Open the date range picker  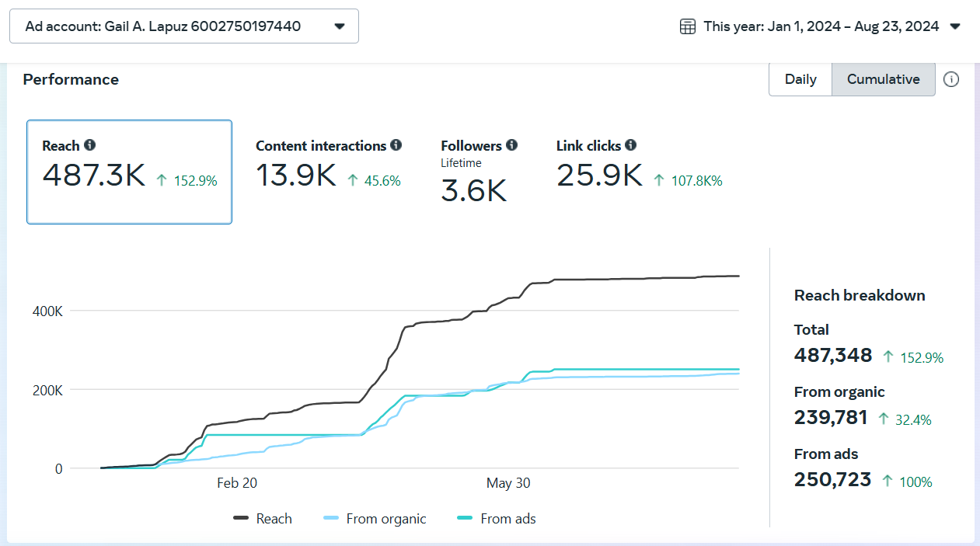[x=821, y=26]
